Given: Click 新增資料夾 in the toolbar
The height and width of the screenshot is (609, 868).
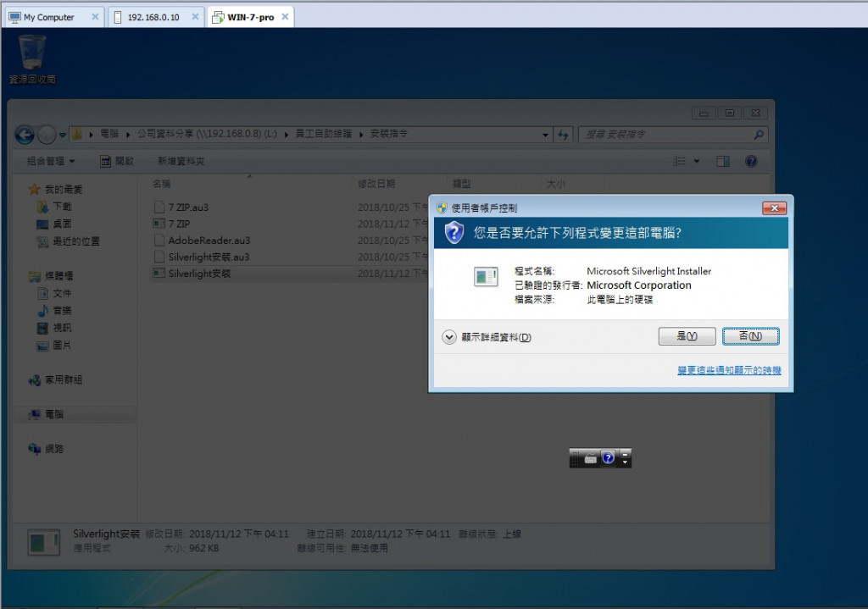Looking at the screenshot, I should pos(181,161).
